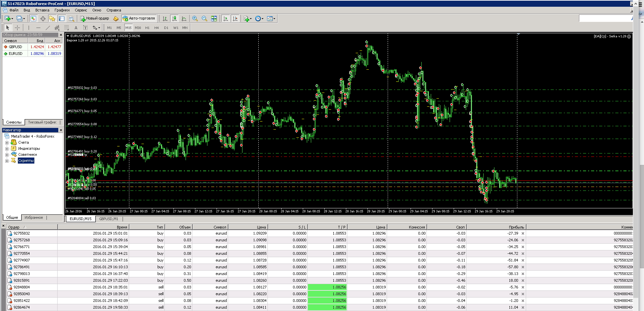644x311 pixels.
Task: Draw equidistant channel tool
Action: tap(57, 28)
